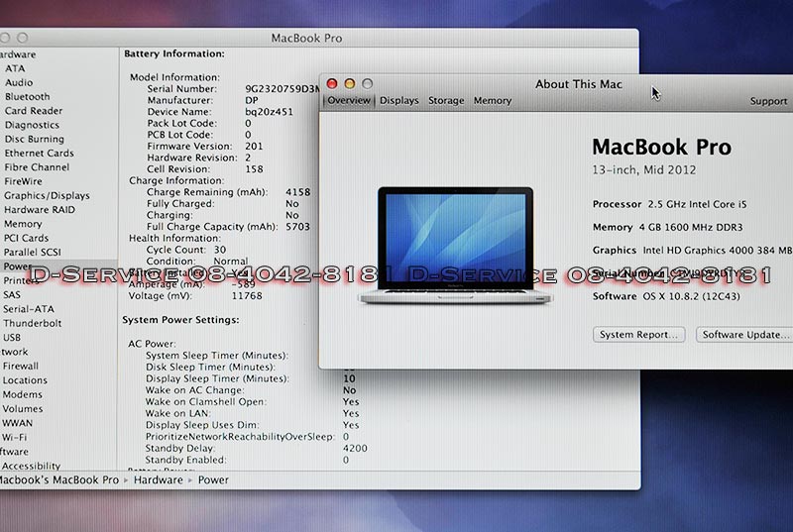Switch to the Overview tab
Image resolution: width=793 pixels, height=532 pixels.
coord(349,100)
